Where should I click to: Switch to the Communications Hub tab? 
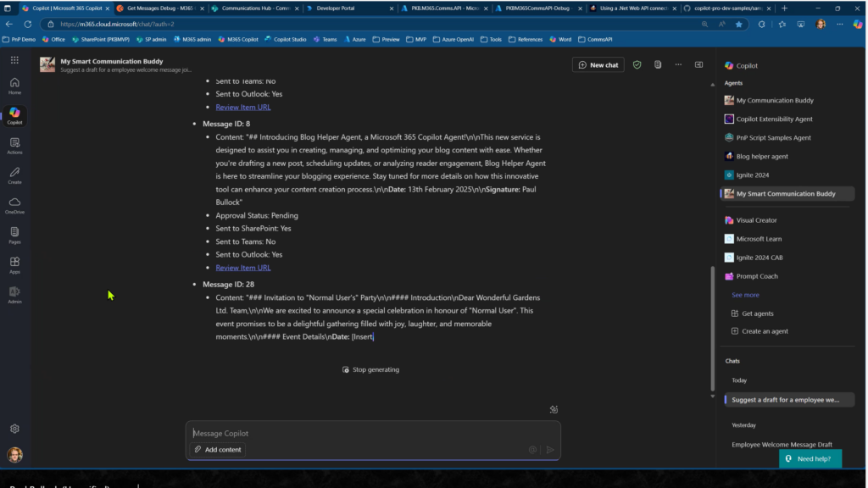[x=254, y=8]
